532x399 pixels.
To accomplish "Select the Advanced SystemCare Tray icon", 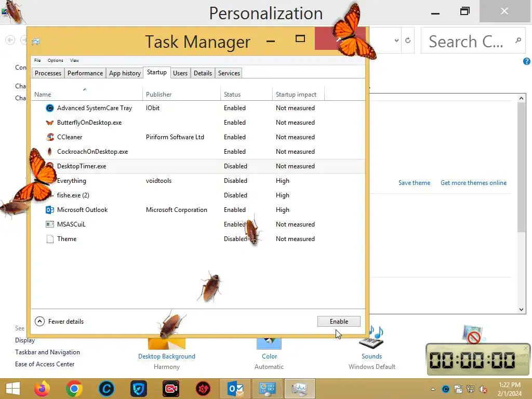I will pyautogui.click(x=50, y=108).
